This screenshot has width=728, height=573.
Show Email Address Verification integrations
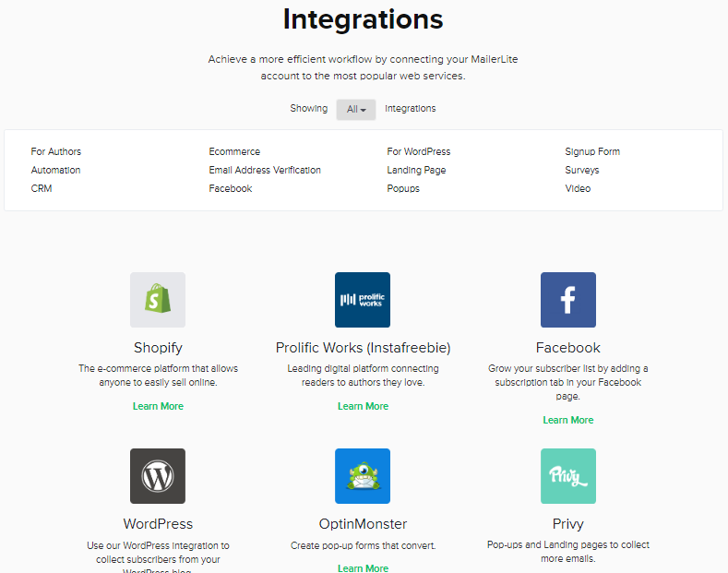[265, 170]
